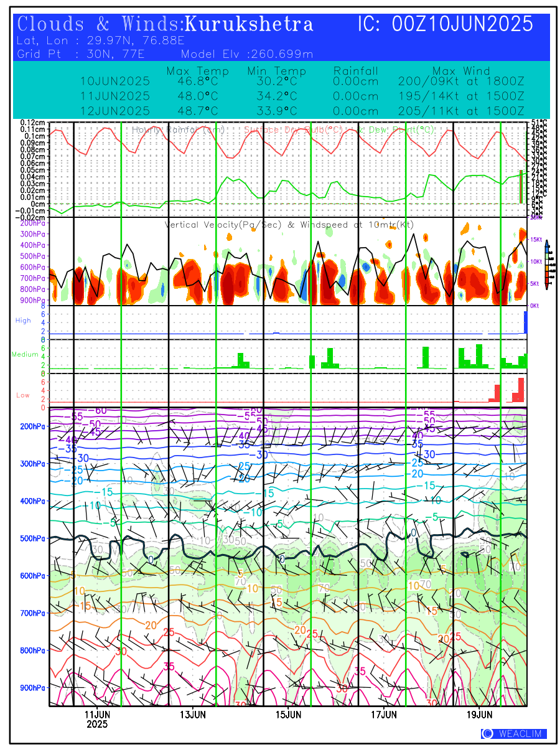Click the blue 400hPa wind panel axis label

tap(33, 501)
